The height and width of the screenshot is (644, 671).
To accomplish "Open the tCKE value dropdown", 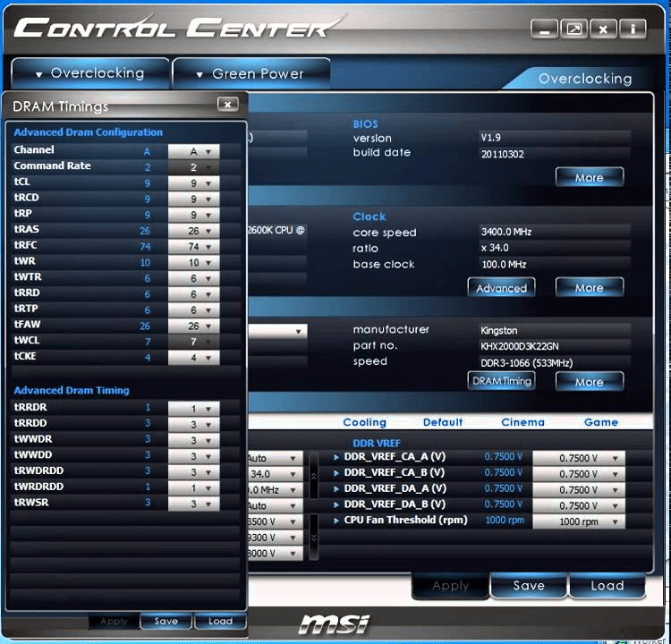I will 194,357.
